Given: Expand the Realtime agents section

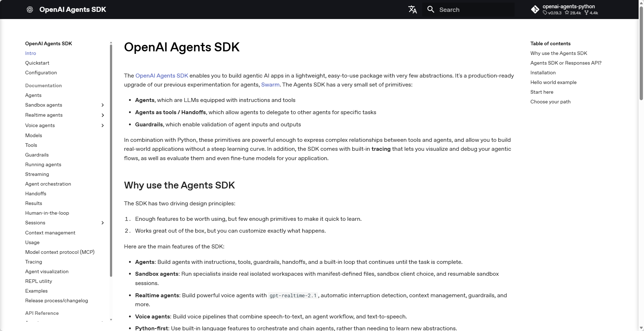Looking at the screenshot, I should coord(102,115).
